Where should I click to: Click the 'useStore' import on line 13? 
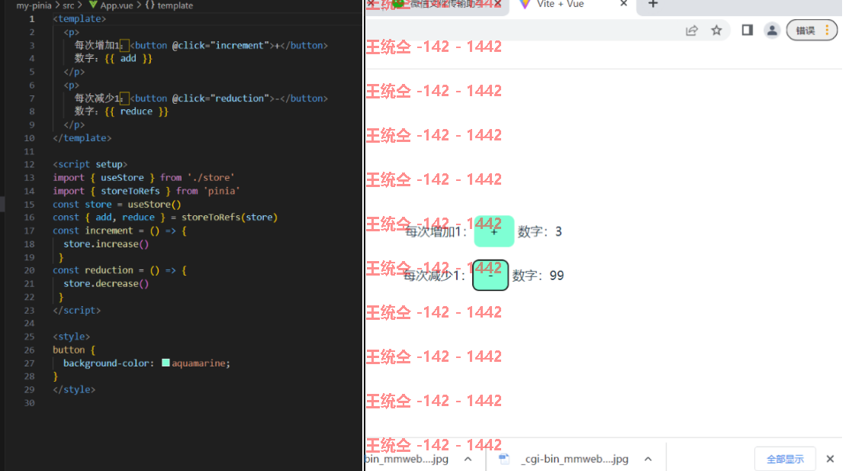coord(122,178)
